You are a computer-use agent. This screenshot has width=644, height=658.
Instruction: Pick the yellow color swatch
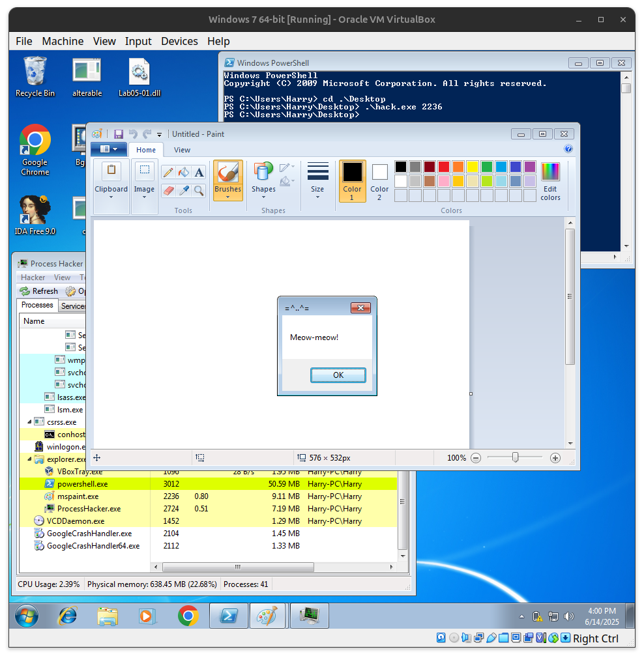point(473,167)
